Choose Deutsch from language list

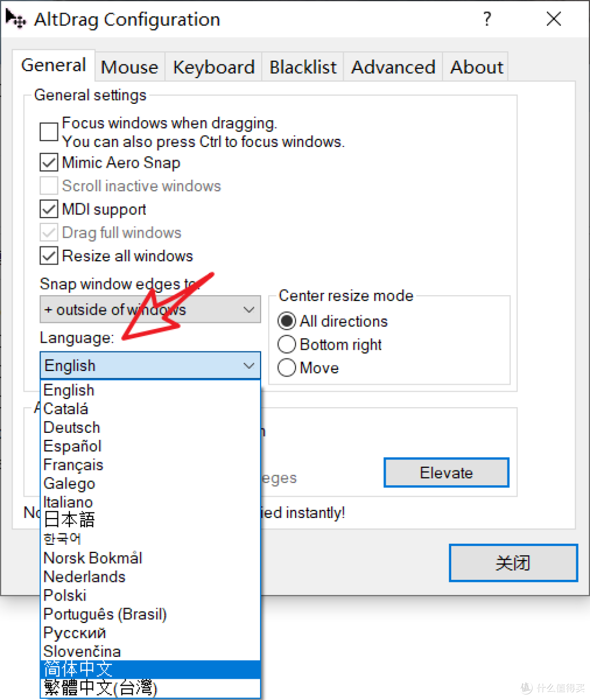[x=151, y=427]
